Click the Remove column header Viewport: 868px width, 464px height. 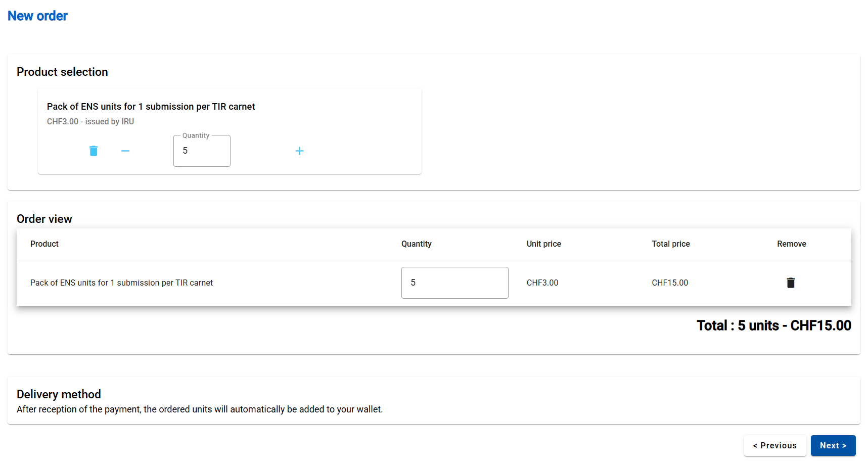791,244
